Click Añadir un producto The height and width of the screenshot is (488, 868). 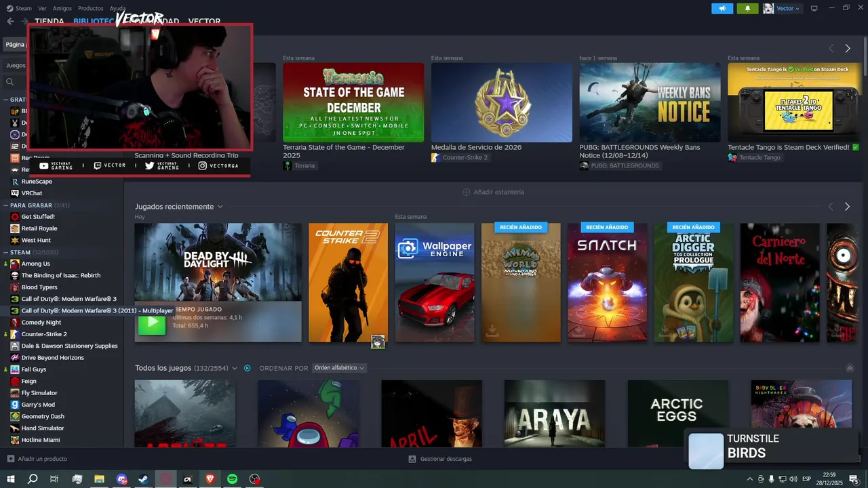(37, 459)
